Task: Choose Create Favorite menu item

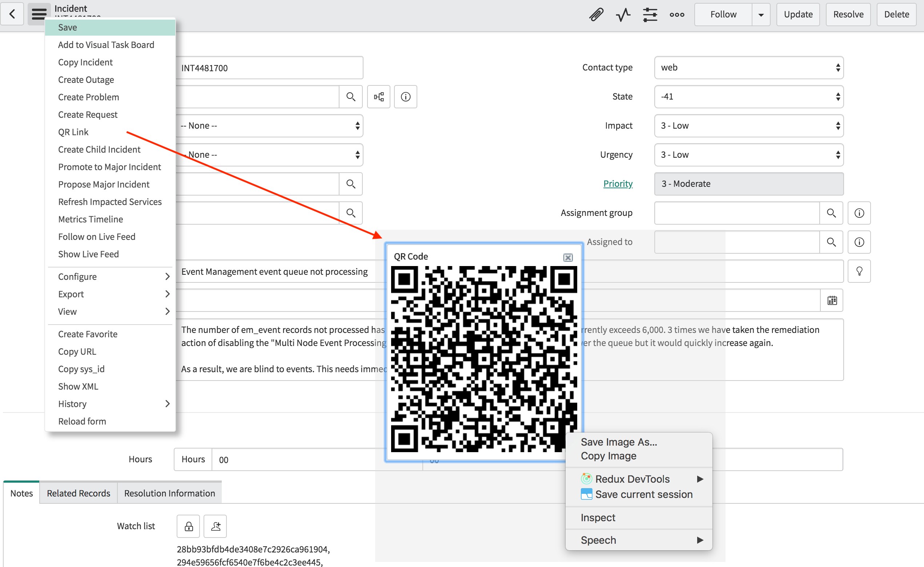Action: 110,334
